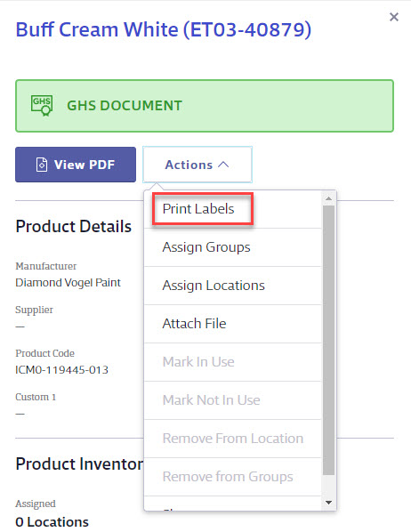The width and height of the screenshot is (411, 532).
Task: Click the PDF document icon
Action: [42, 165]
